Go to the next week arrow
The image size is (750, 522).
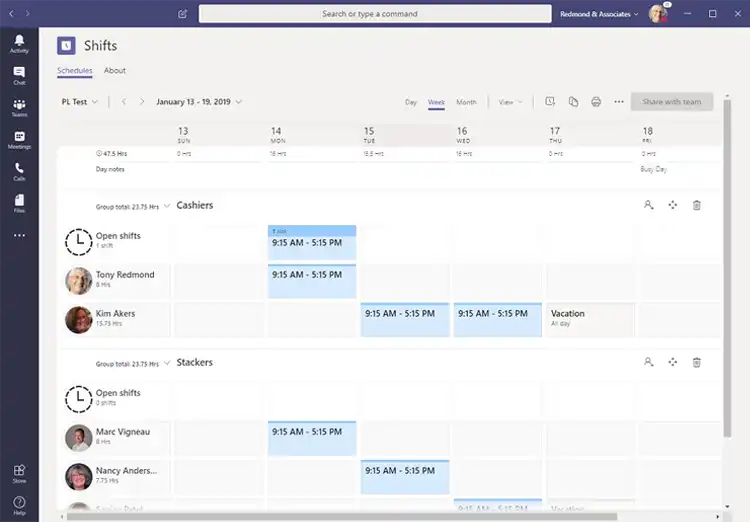[x=142, y=102]
